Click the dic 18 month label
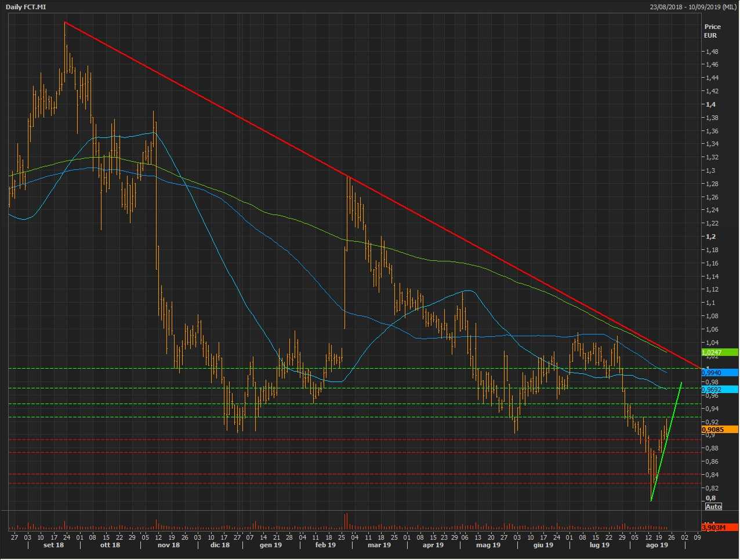This screenshot has width=740, height=560. [220, 545]
